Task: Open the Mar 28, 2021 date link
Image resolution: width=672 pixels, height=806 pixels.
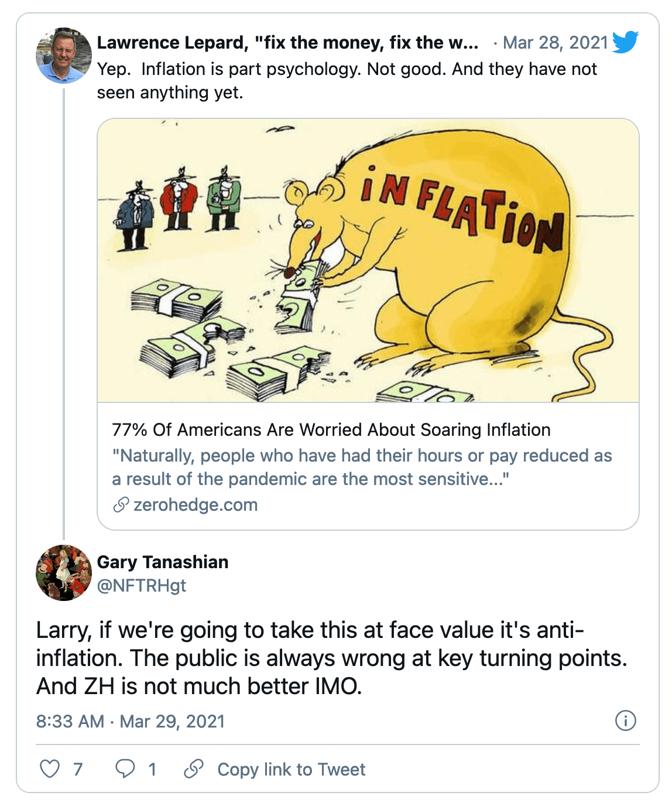Action: [556, 42]
